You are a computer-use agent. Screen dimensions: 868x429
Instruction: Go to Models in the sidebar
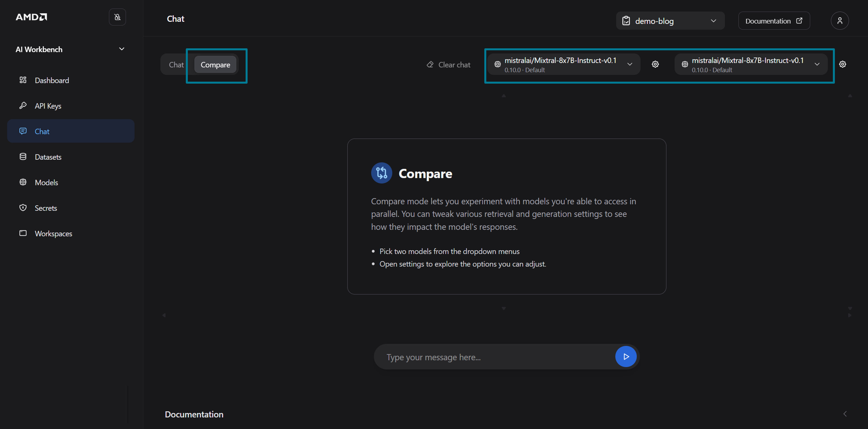[47, 182]
